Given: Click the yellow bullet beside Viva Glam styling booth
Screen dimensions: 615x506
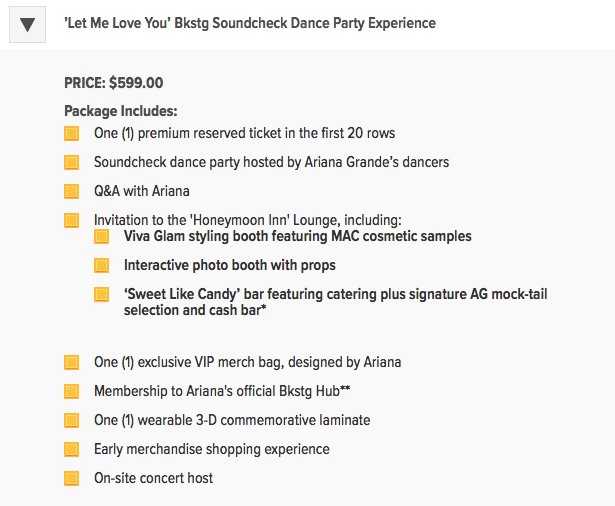Looking at the screenshot, I should click(101, 237).
